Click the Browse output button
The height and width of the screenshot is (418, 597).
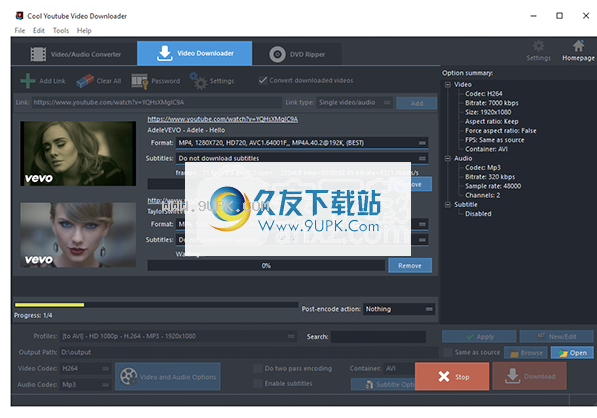(x=526, y=353)
